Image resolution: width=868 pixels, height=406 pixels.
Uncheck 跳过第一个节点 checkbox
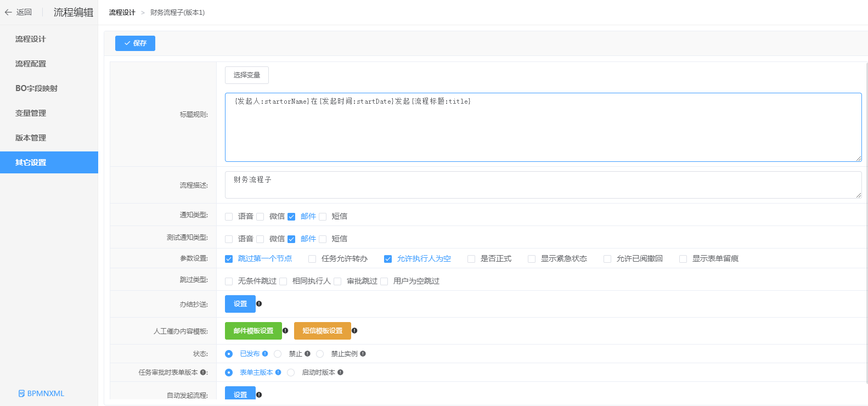(x=229, y=259)
